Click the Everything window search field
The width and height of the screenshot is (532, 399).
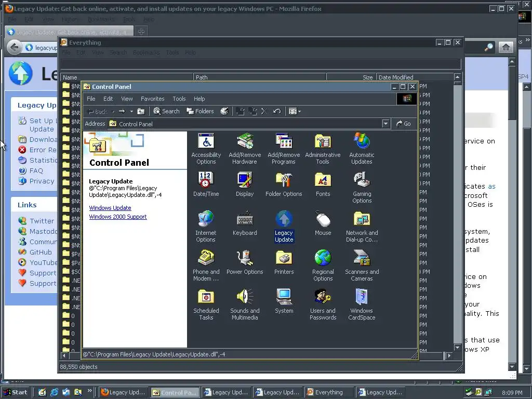(261, 64)
